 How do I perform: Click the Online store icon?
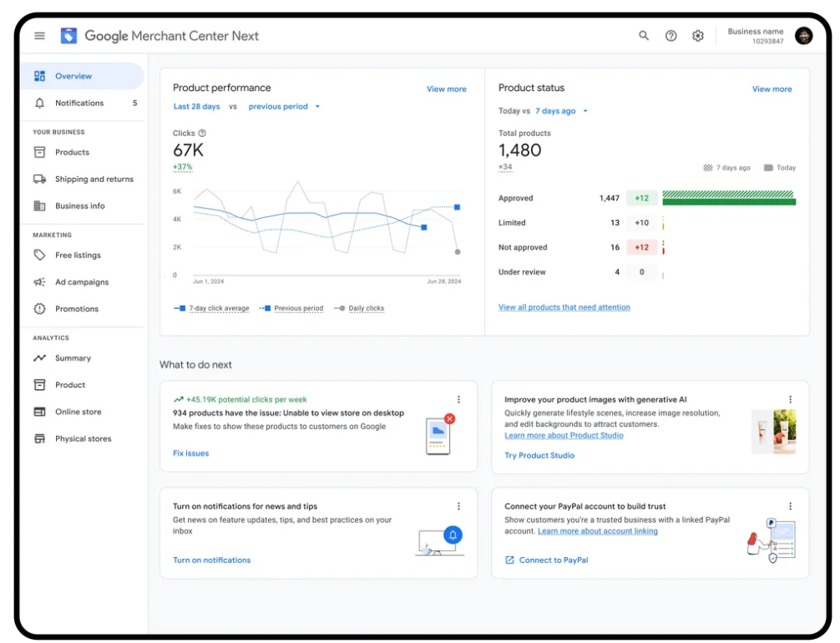[x=39, y=412]
